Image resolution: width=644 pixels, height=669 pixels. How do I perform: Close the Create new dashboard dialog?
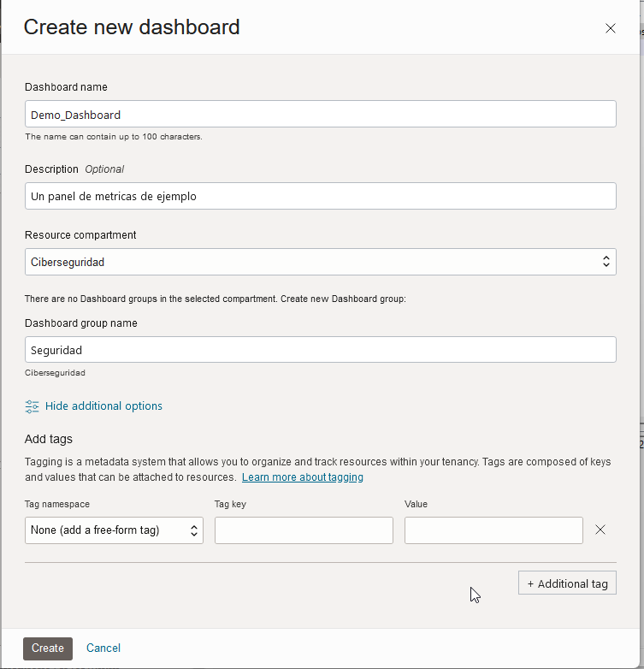pos(611,28)
